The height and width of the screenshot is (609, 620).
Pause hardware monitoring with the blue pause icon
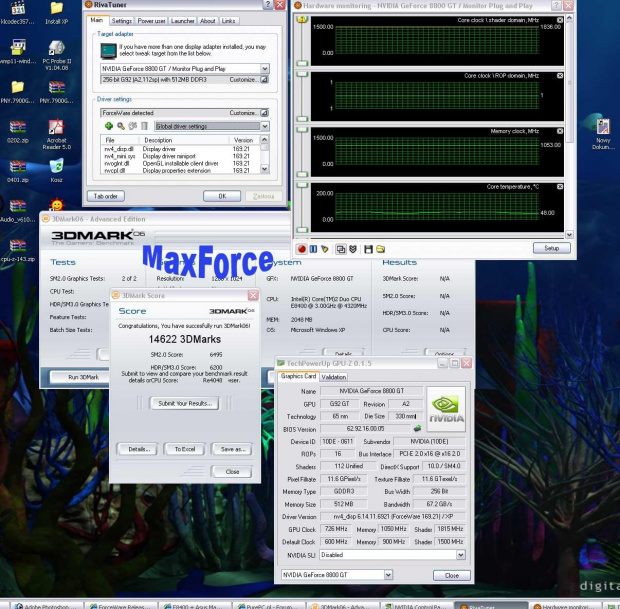pos(313,249)
